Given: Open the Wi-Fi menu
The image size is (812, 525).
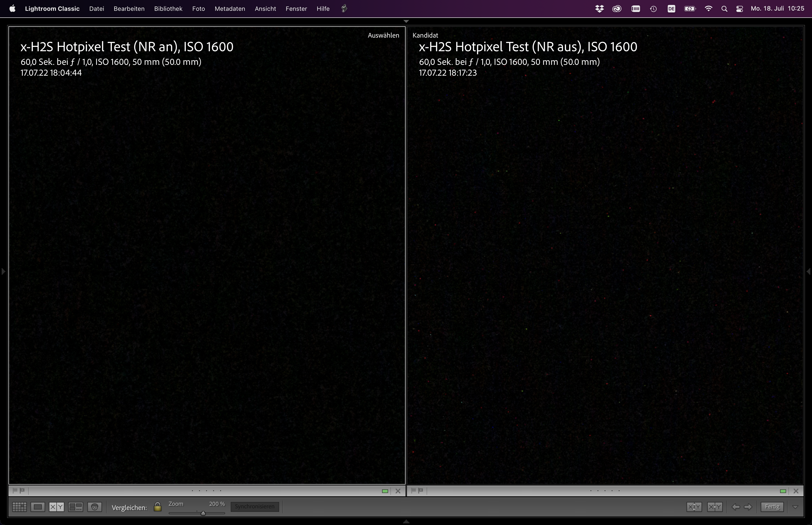Looking at the screenshot, I should 708,9.
